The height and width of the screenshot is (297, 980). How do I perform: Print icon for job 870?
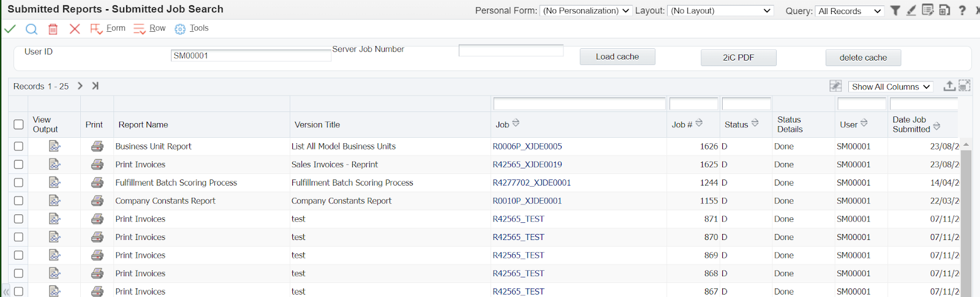(97, 237)
